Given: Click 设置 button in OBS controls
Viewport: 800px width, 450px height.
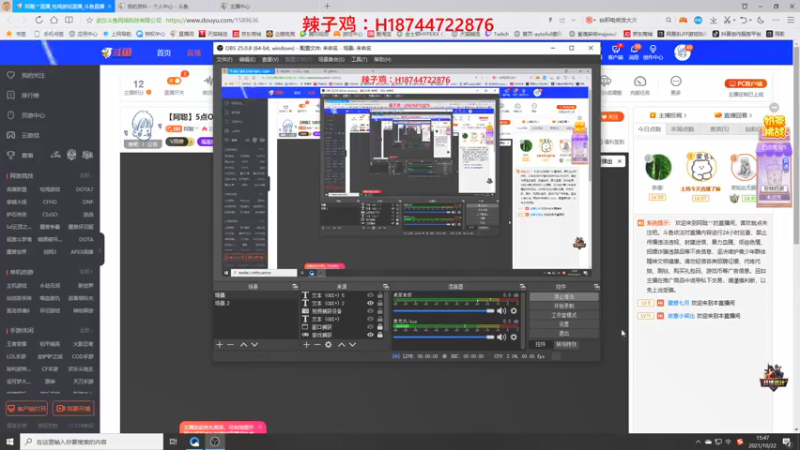Looking at the screenshot, I should click(564, 324).
